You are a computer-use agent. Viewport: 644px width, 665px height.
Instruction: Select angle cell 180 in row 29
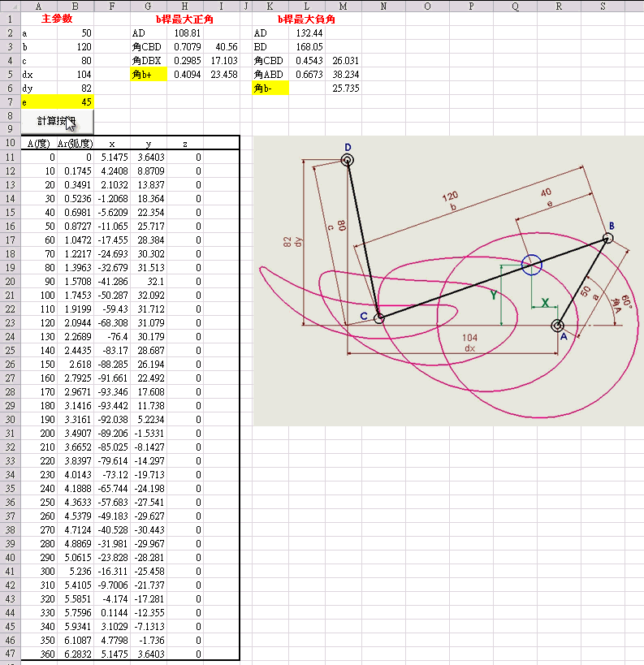pyautogui.click(x=39, y=406)
